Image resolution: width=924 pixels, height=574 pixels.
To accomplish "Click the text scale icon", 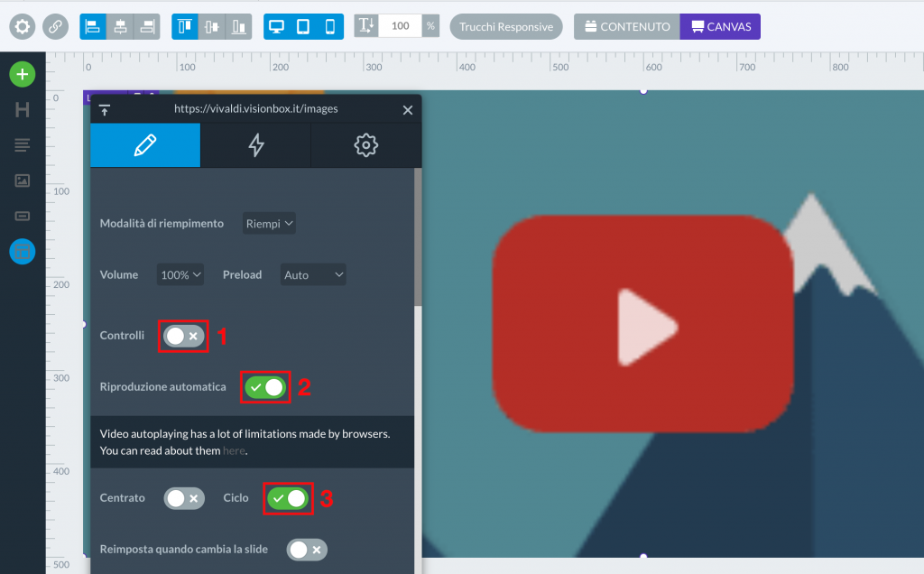I will point(366,26).
